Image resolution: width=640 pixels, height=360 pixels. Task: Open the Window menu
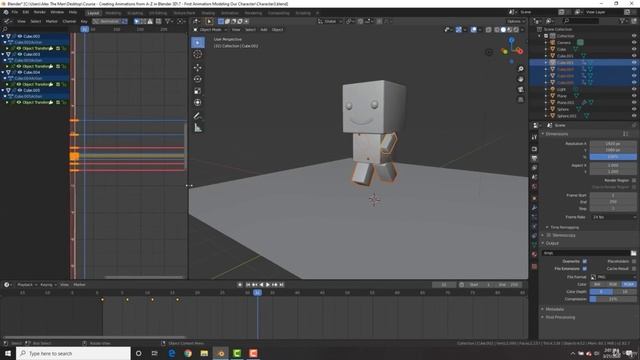(57, 12)
